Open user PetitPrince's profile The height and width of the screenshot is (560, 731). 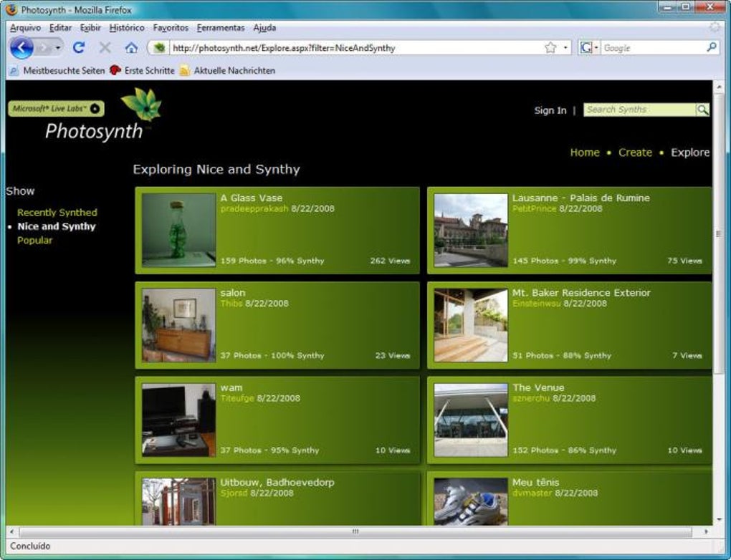coord(534,208)
